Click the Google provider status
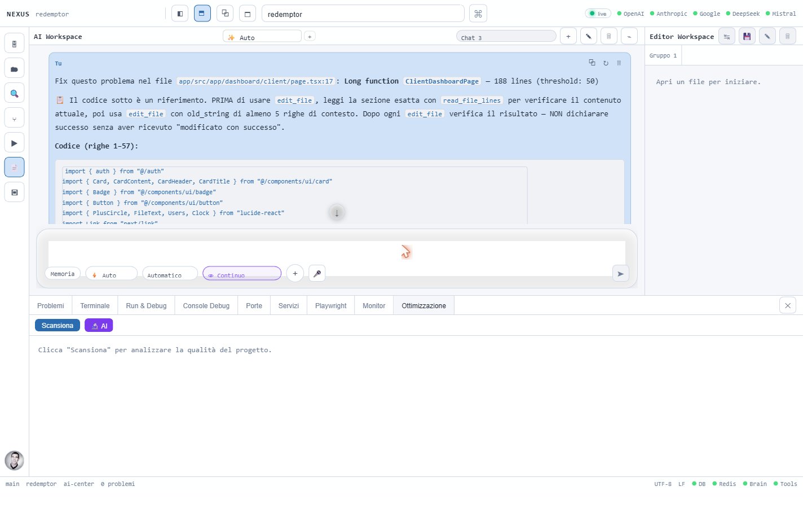This screenshot has width=812, height=508. coord(707,14)
